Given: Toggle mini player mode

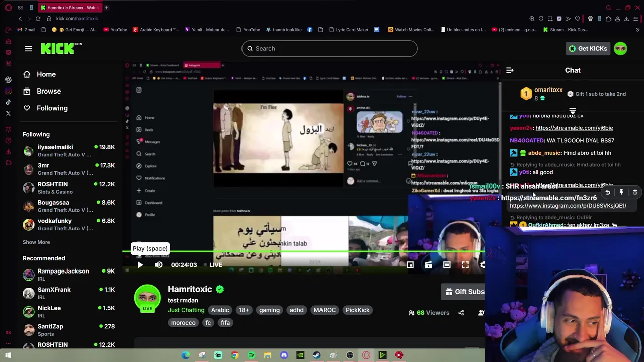Looking at the screenshot, I should (x=410, y=265).
